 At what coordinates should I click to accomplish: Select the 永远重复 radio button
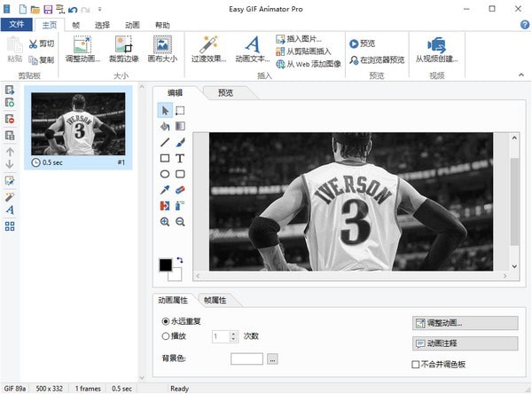pos(166,320)
